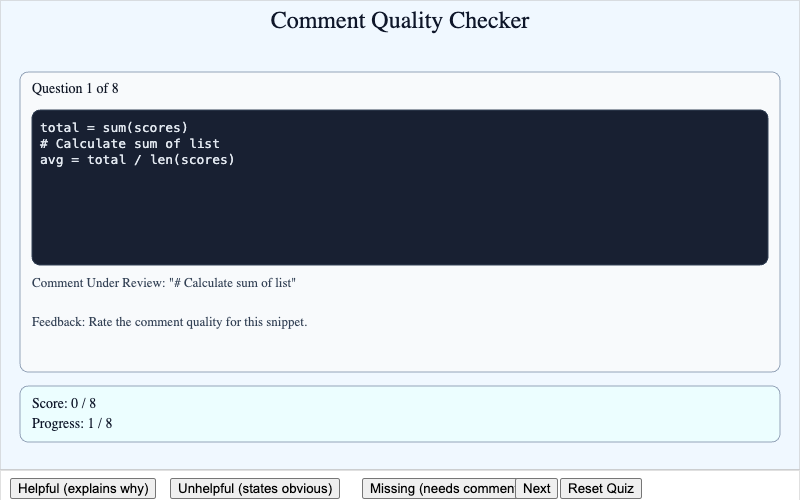This screenshot has width=800, height=500.
Task: Go to the next question with Next
Action: 537,488
